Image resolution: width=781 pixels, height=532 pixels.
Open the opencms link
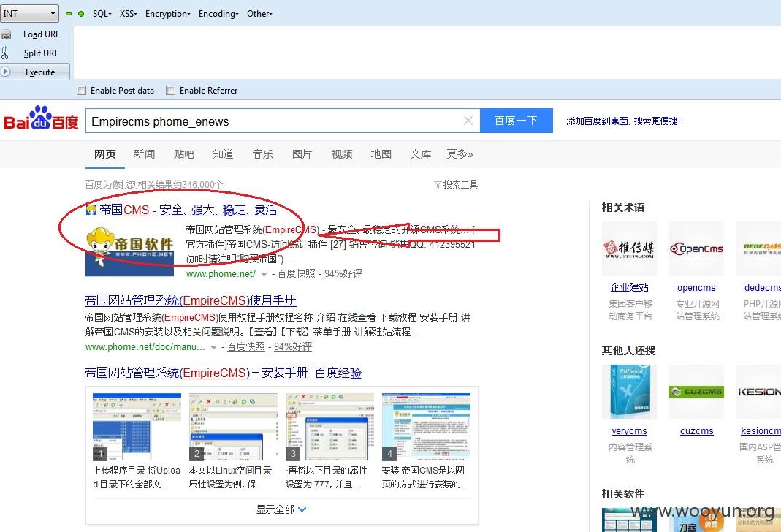tap(696, 287)
